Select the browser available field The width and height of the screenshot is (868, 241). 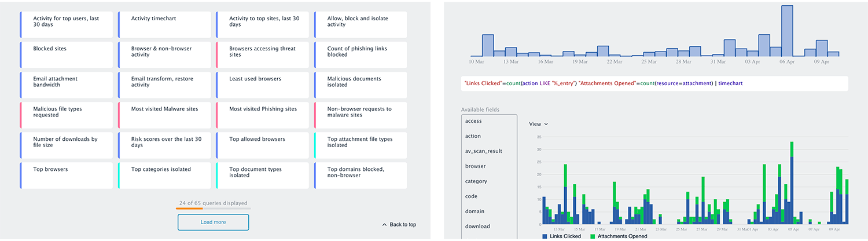tap(489, 166)
